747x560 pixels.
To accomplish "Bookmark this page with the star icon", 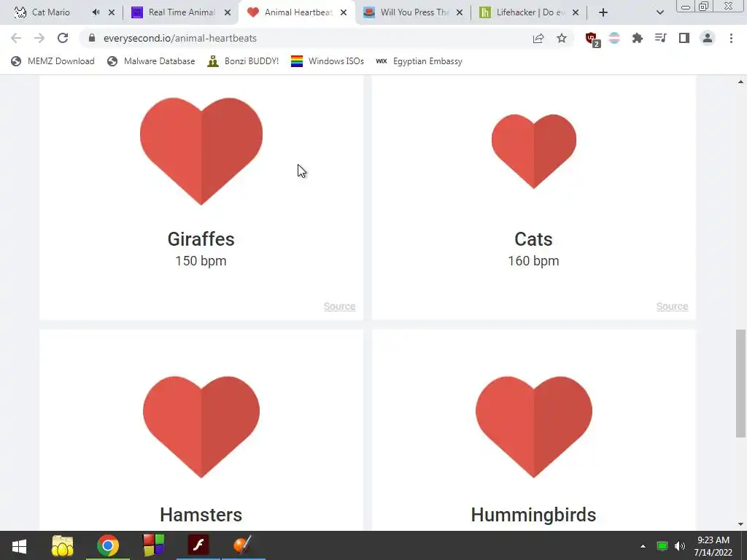I will pyautogui.click(x=562, y=38).
